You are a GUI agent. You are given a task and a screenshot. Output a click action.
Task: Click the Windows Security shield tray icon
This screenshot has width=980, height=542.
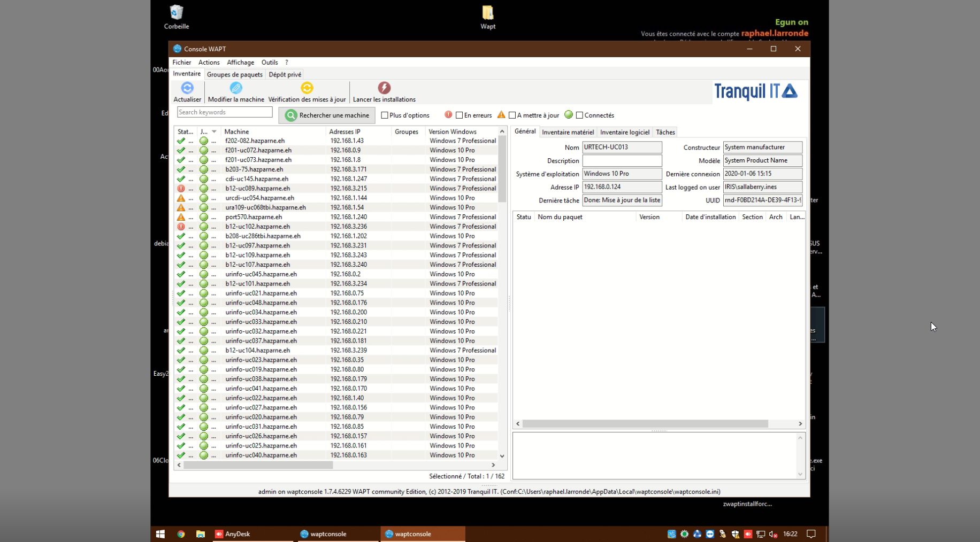[736, 534]
